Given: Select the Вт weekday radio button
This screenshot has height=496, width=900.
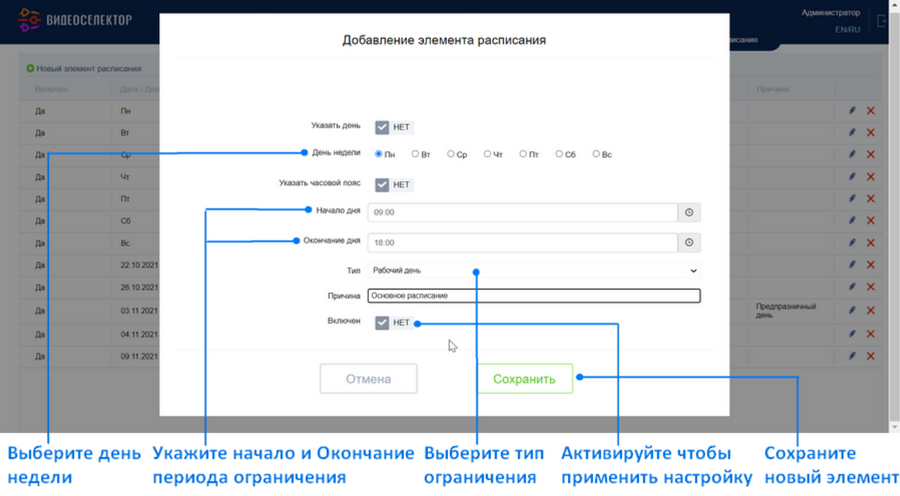Looking at the screenshot, I should 415,154.
